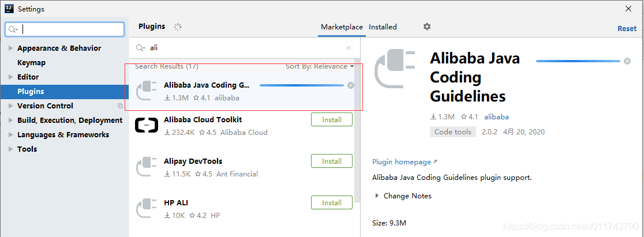Switch to the Installed tab
Screen dimensions: 644x237
point(383,27)
